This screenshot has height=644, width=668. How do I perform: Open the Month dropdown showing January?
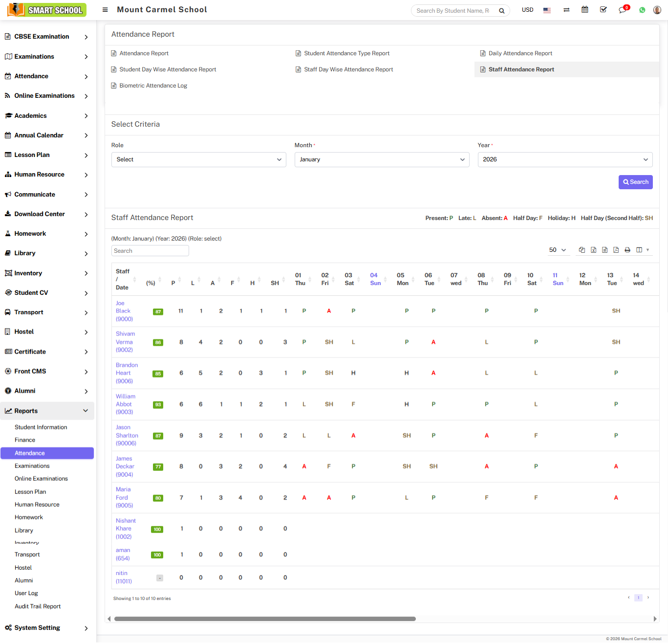click(382, 159)
